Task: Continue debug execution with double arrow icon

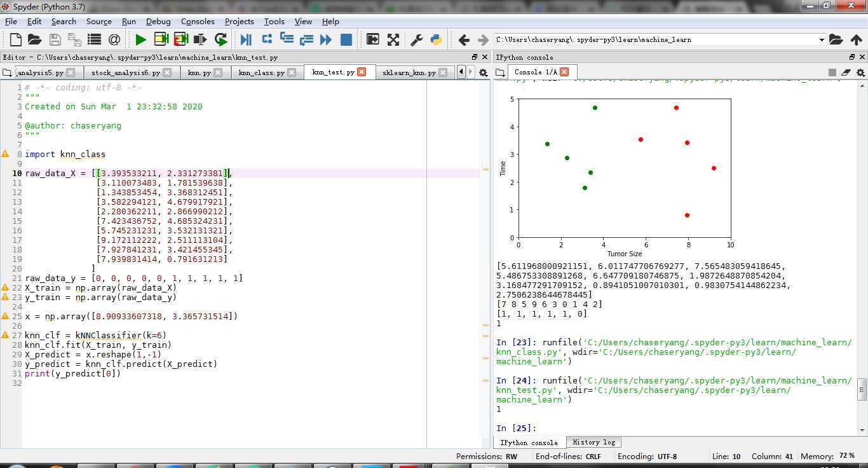Action: tap(326, 39)
